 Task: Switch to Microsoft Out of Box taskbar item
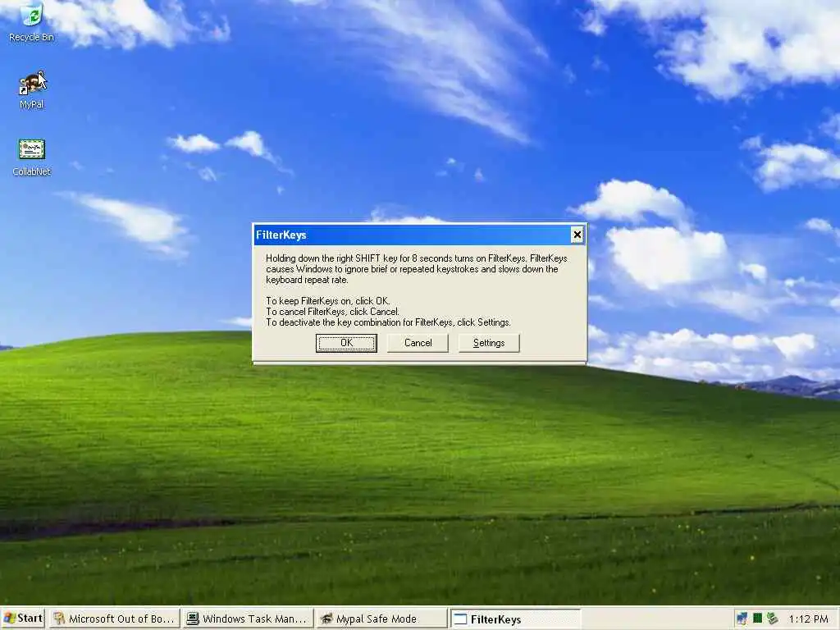pos(115,619)
